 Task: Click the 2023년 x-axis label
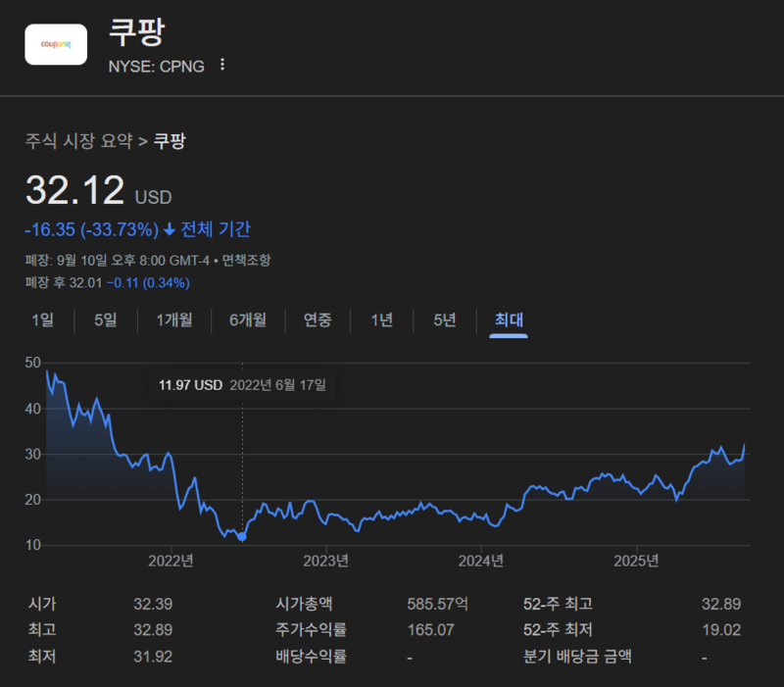click(x=326, y=561)
